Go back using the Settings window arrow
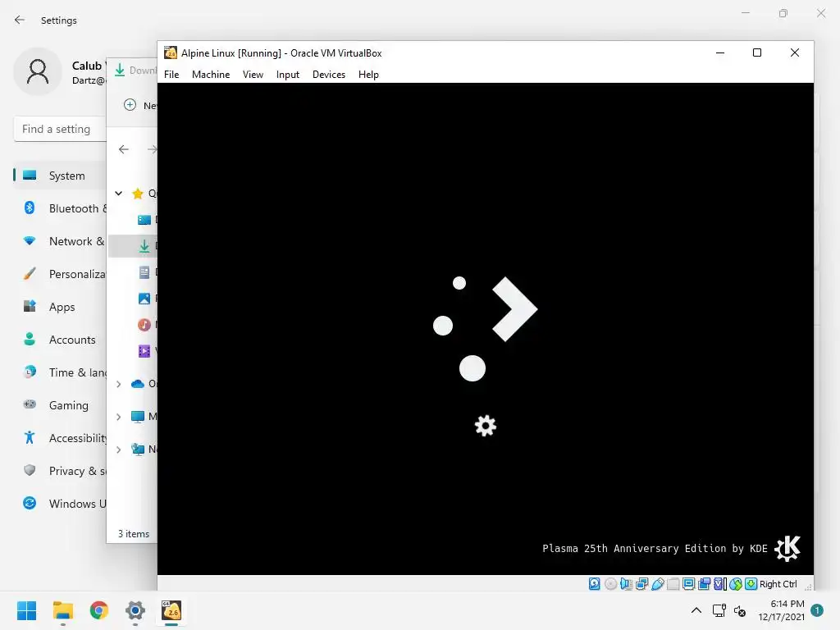The height and width of the screenshot is (630, 840). [20, 20]
